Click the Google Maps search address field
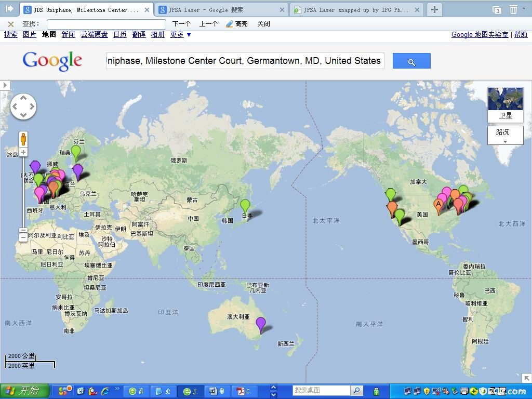532x399 pixels. coord(245,61)
